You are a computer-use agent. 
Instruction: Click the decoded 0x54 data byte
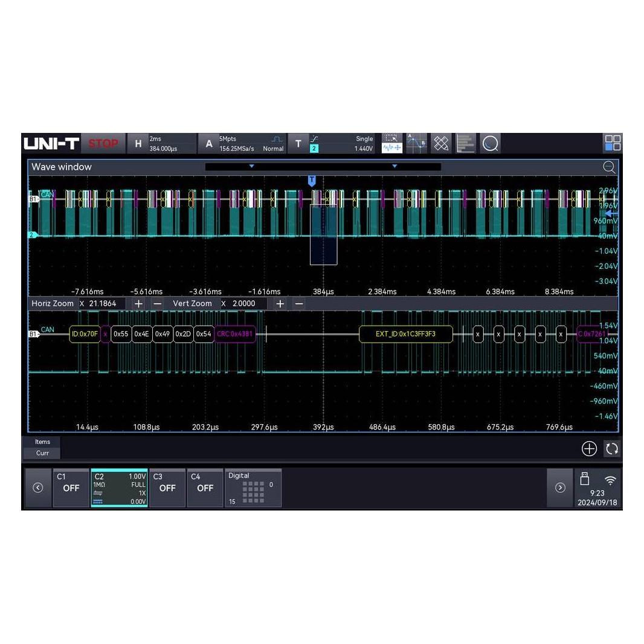pyautogui.click(x=204, y=334)
